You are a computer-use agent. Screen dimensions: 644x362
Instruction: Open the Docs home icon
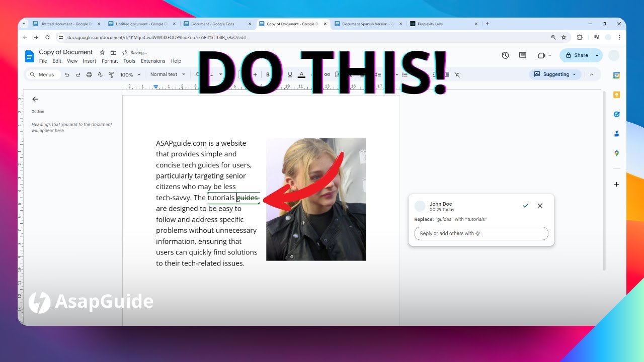pyautogui.click(x=30, y=56)
